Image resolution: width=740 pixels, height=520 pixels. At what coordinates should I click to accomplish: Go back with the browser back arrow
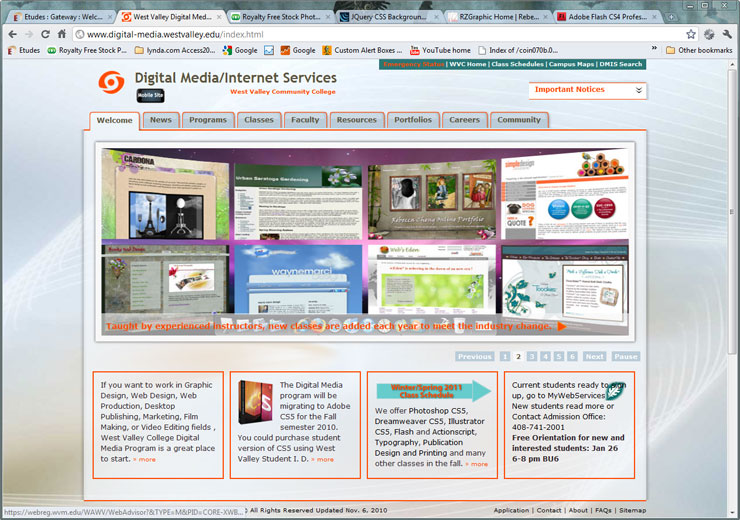click(13, 34)
